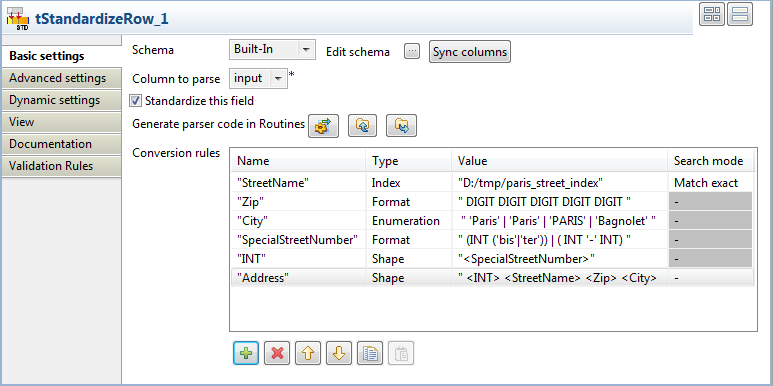Click the Edit schema label

point(358,52)
